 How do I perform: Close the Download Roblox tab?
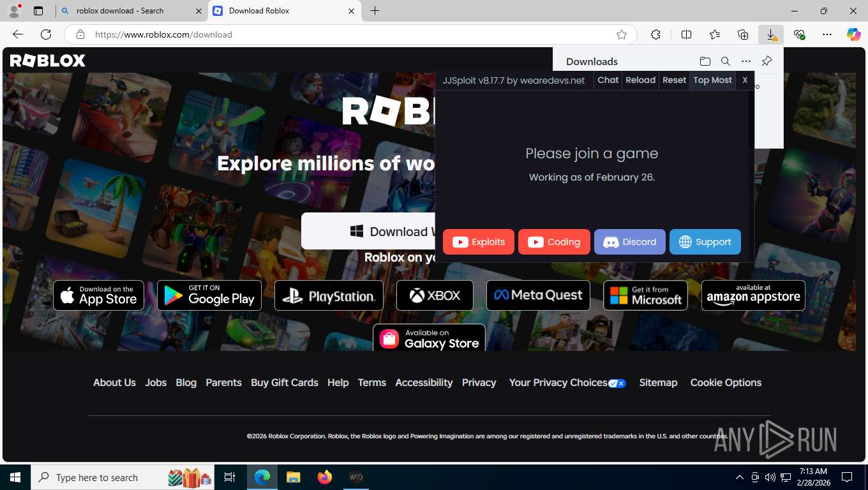tap(351, 11)
